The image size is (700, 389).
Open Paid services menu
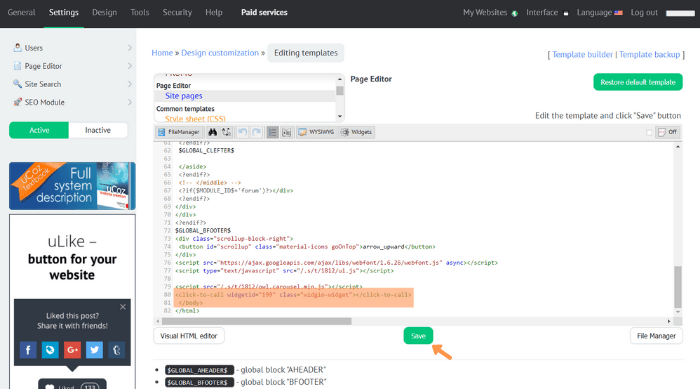(x=264, y=13)
